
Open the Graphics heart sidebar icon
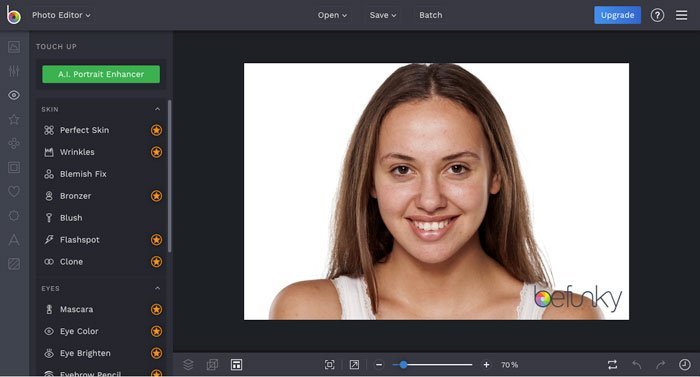click(14, 192)
